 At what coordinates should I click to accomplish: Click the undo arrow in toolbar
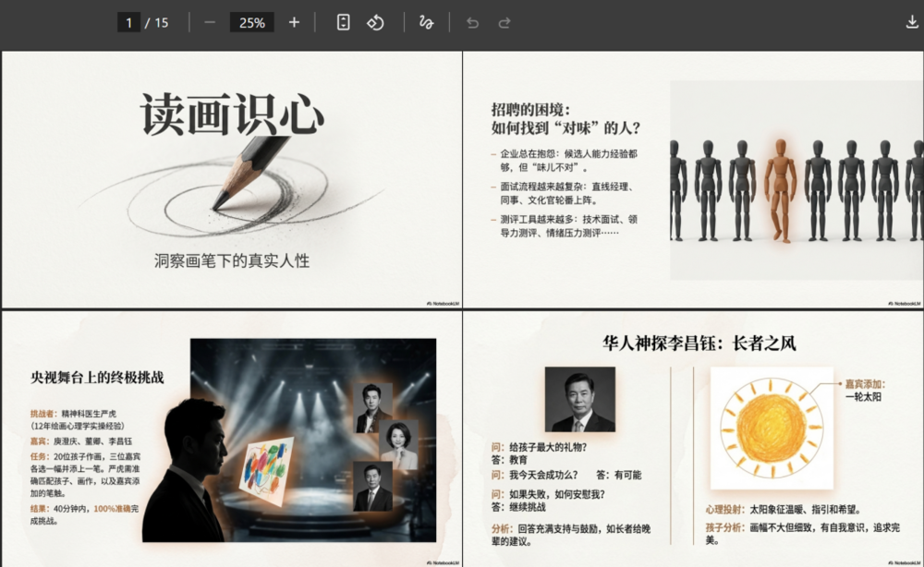click(473, 22)
